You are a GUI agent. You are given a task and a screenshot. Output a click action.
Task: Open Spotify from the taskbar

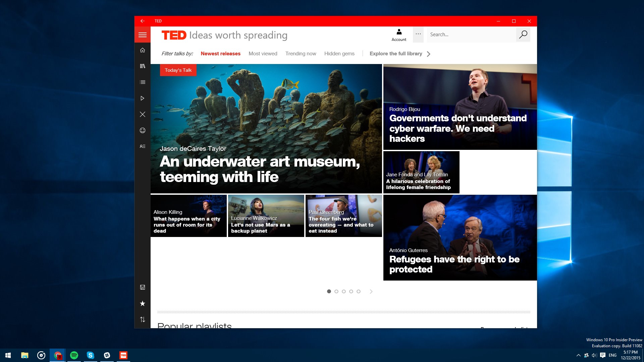tap(74, 355)
